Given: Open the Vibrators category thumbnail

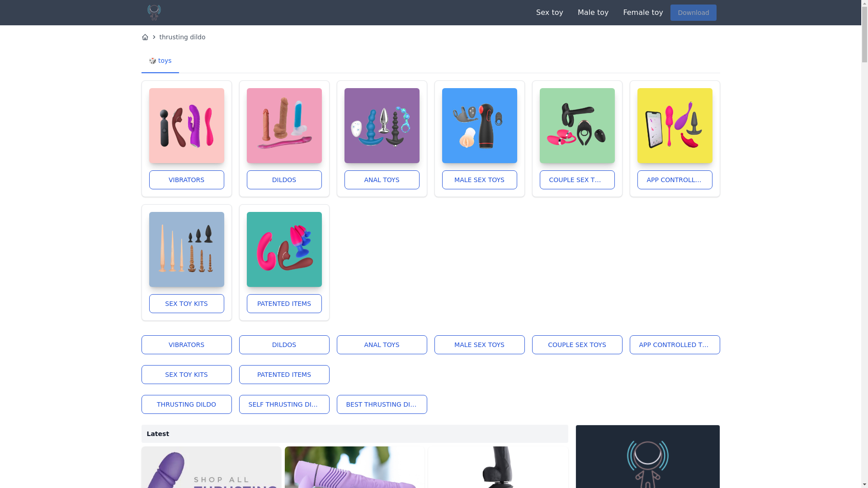Looking at the screenshot, I should pos(186,126).
